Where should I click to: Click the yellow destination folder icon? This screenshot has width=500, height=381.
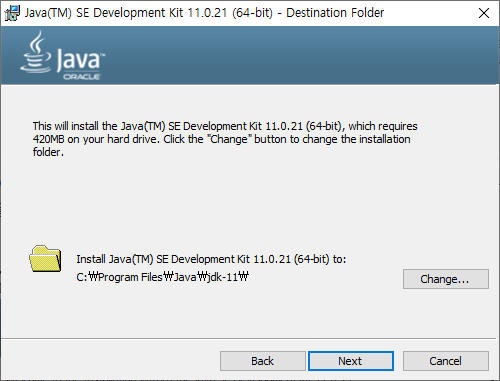tap(45, 259)
